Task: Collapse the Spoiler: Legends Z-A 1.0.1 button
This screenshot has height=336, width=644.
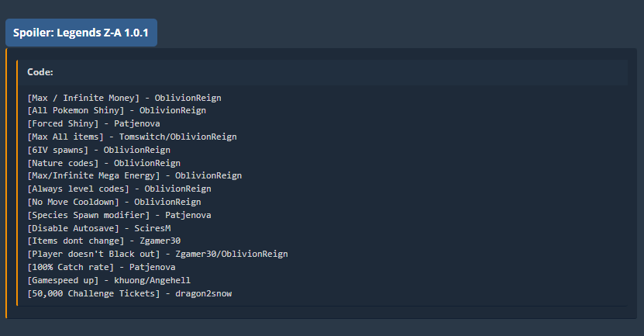Action: click(81, 33)
